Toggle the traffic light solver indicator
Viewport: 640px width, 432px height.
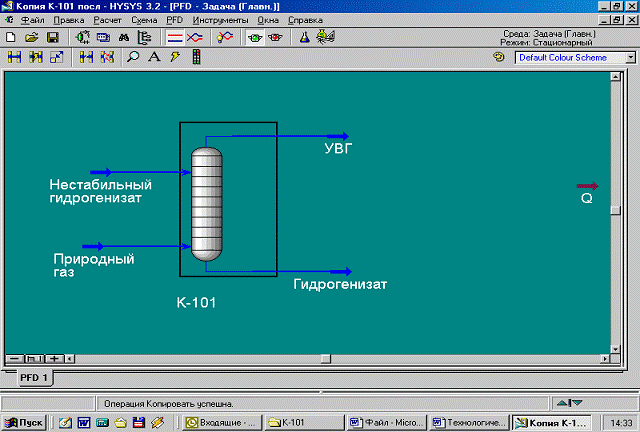coord(196,58)
